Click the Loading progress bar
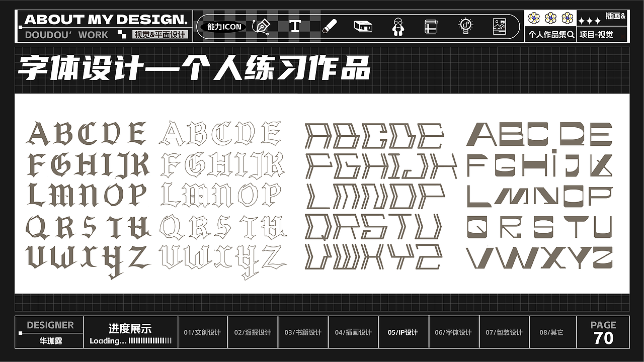 pyautogui.click(x=150, y=341)
